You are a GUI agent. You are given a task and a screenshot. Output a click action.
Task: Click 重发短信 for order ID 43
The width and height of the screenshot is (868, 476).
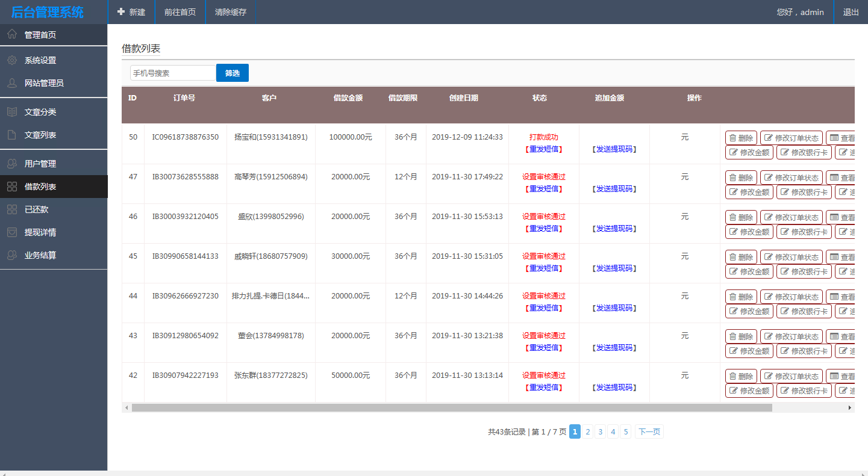(544, 348)
